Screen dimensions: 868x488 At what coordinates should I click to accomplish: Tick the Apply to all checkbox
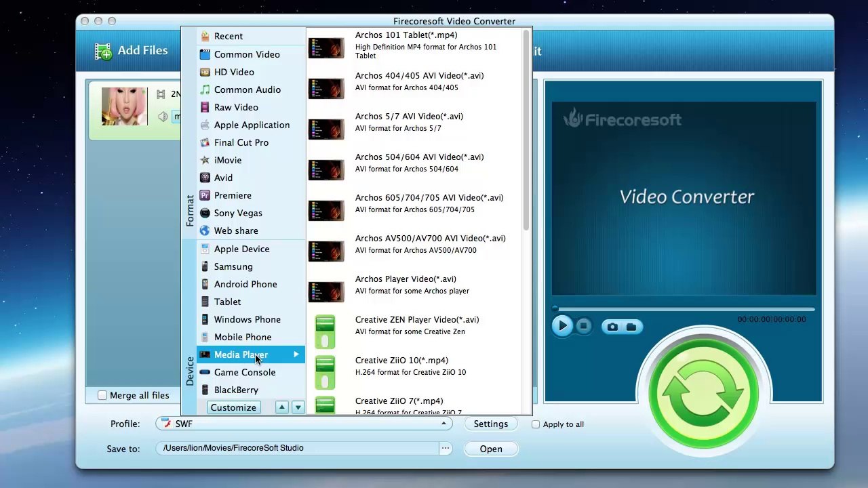coord(536,424)
